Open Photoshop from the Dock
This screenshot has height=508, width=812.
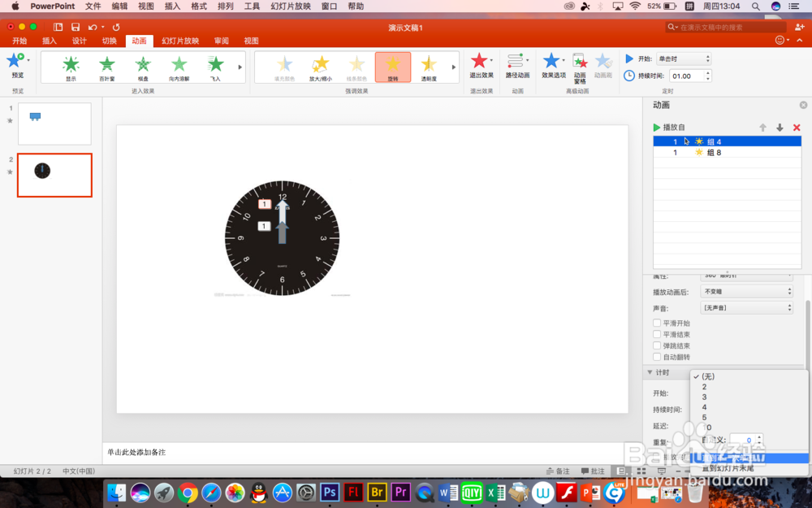tap(330, 492)
